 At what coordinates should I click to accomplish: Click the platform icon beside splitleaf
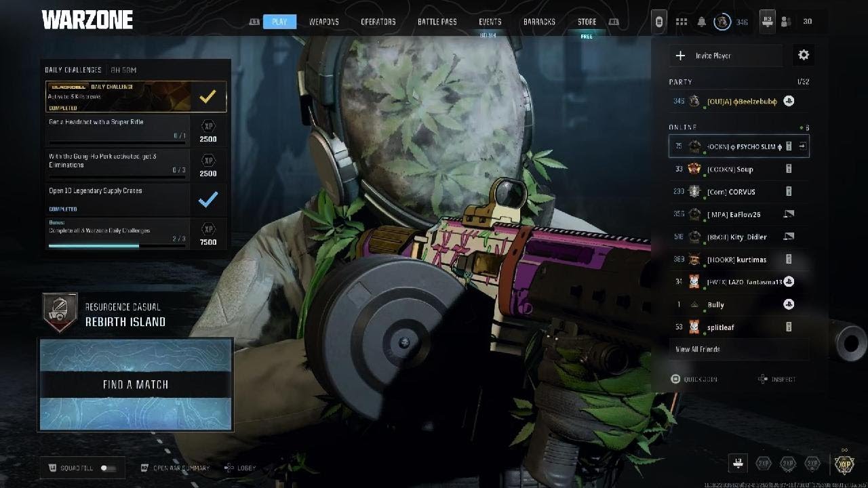pyautogui.click(x=789, y=327)
